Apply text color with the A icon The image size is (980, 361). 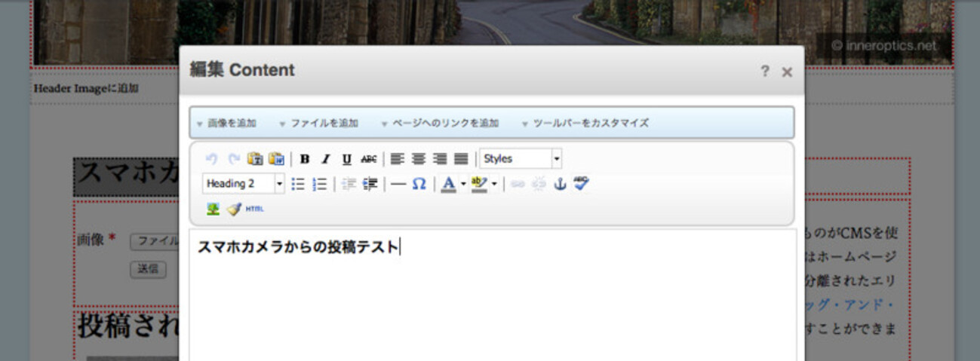coord(448,184)
